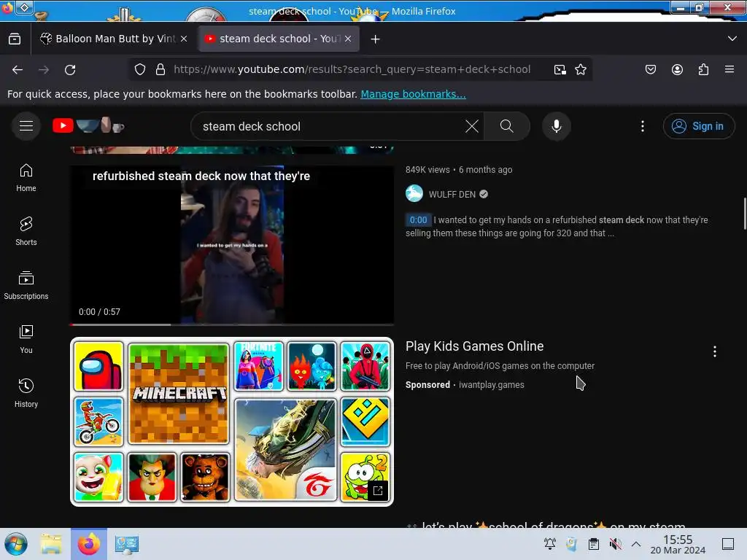Show site security padlock info

[160, 69]
